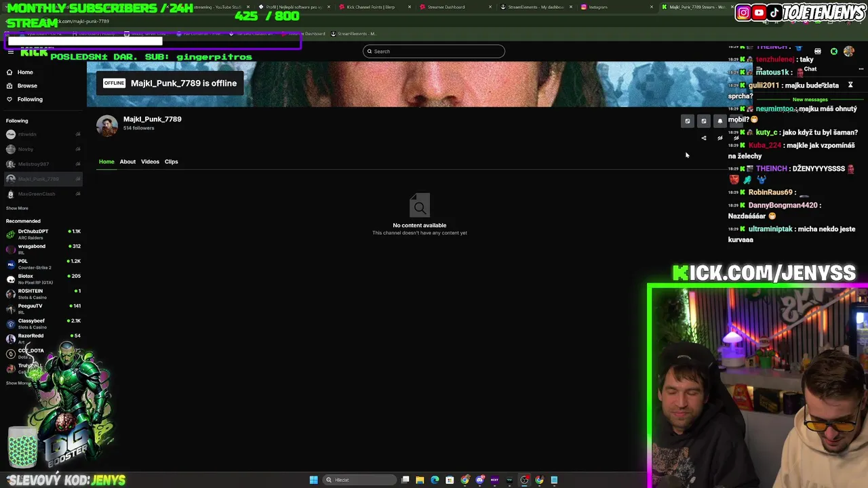The height and width of the screenshot is (488, 868).
Task: Click chat username RobinRaus69
Action: pos(770,192)
